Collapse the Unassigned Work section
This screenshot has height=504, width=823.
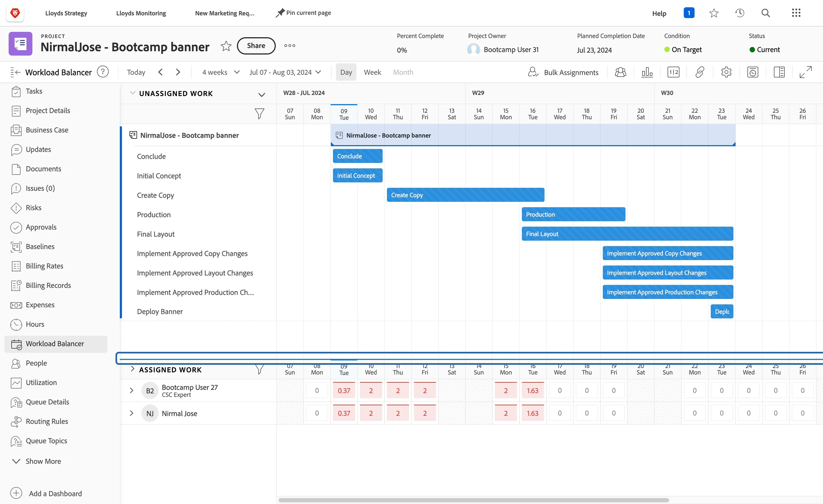tap(132, 93)
